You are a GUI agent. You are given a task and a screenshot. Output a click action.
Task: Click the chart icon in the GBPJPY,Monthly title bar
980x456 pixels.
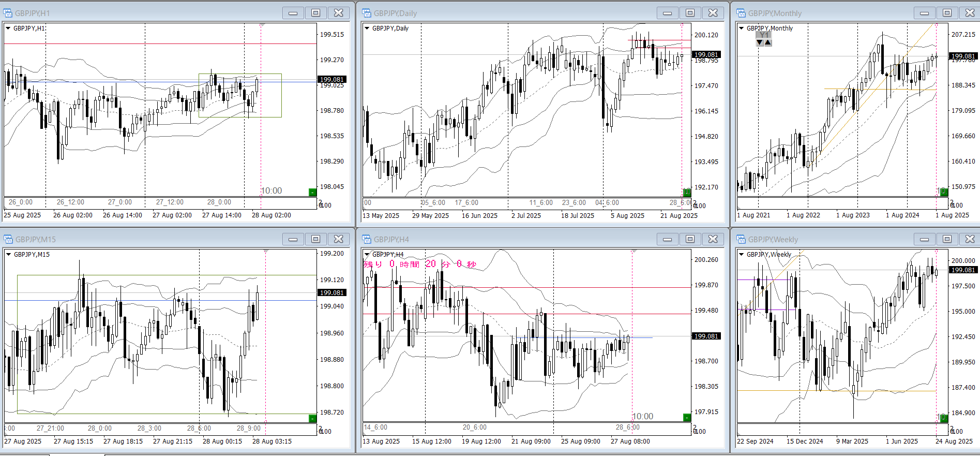pos(741,13)
